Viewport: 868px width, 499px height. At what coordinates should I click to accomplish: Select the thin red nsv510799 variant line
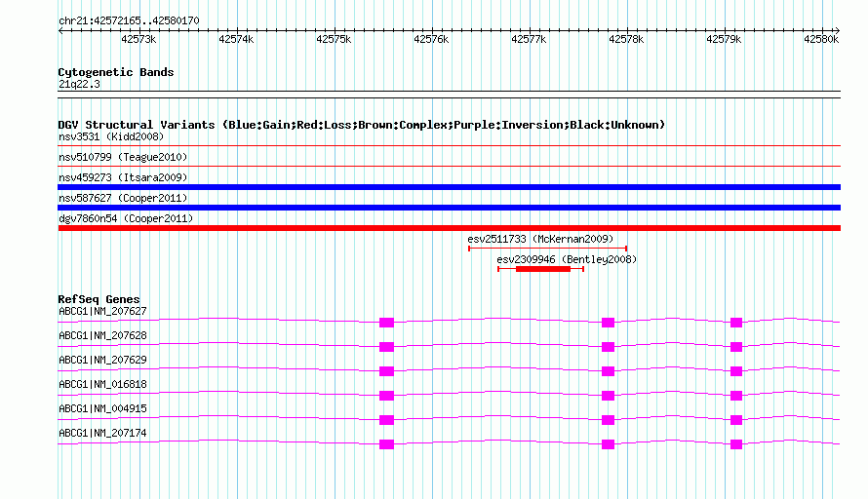(x=449, y=166)
